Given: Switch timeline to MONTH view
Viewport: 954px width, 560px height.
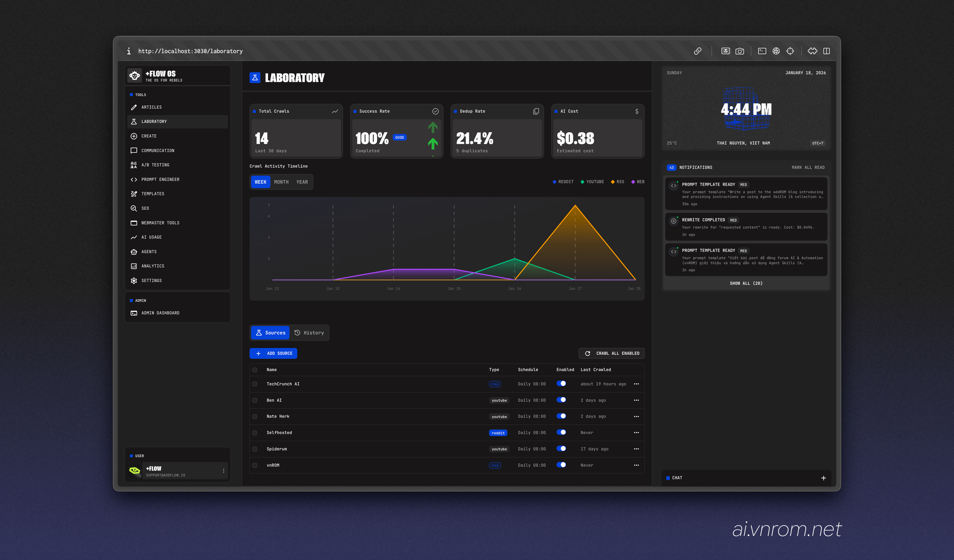Looking at the screenshot, I should coord(281,182).
